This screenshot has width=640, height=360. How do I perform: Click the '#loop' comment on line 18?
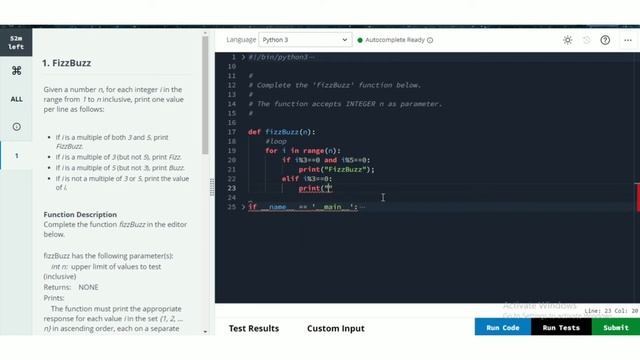click(276, 141)
